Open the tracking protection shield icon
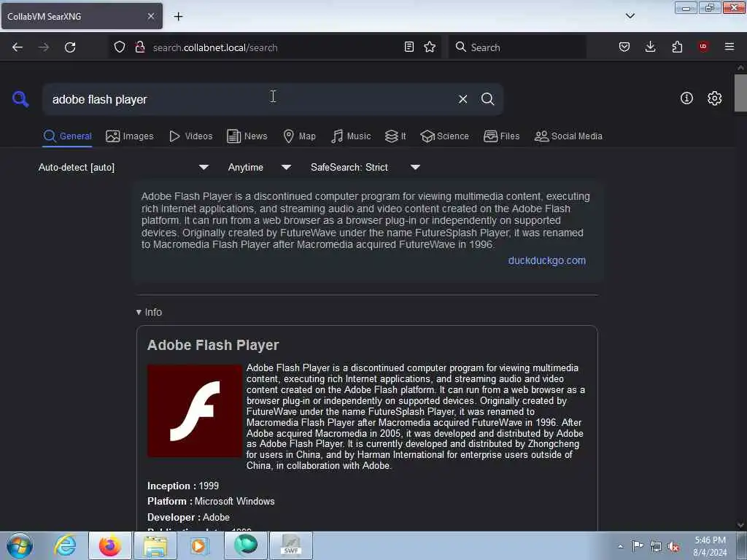The width and height of the screenshot is (747, 560). [120, 47]
